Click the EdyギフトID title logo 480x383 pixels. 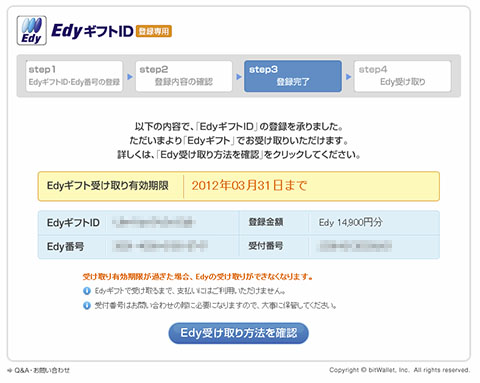92,31
